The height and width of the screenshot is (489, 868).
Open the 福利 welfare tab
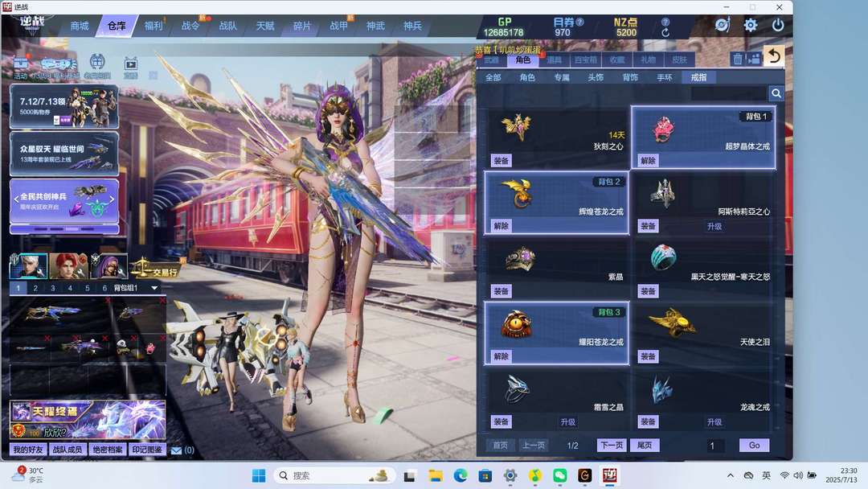click(154, 26)
